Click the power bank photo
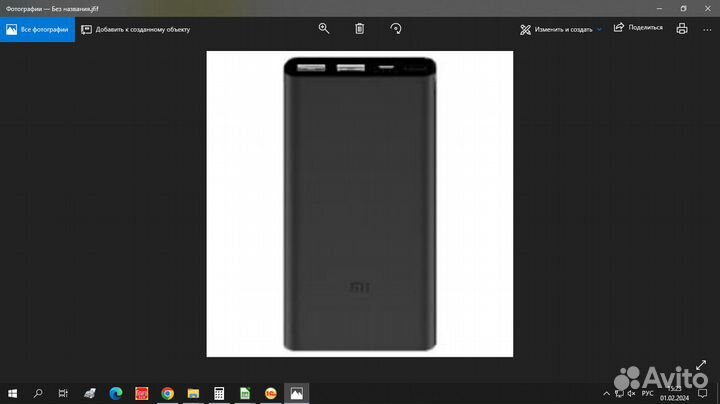The height and width of the screenshot is (404, 720). 360,204
